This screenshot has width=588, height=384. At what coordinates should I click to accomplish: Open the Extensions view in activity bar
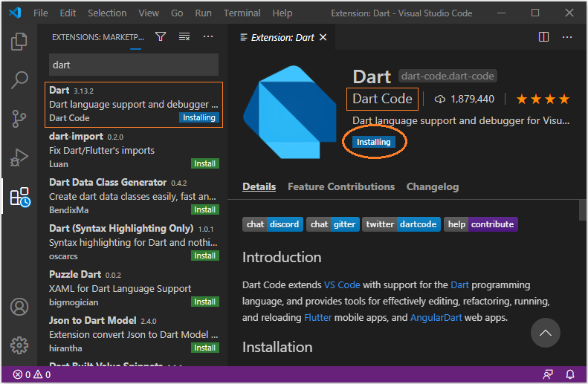pos(20,197)
